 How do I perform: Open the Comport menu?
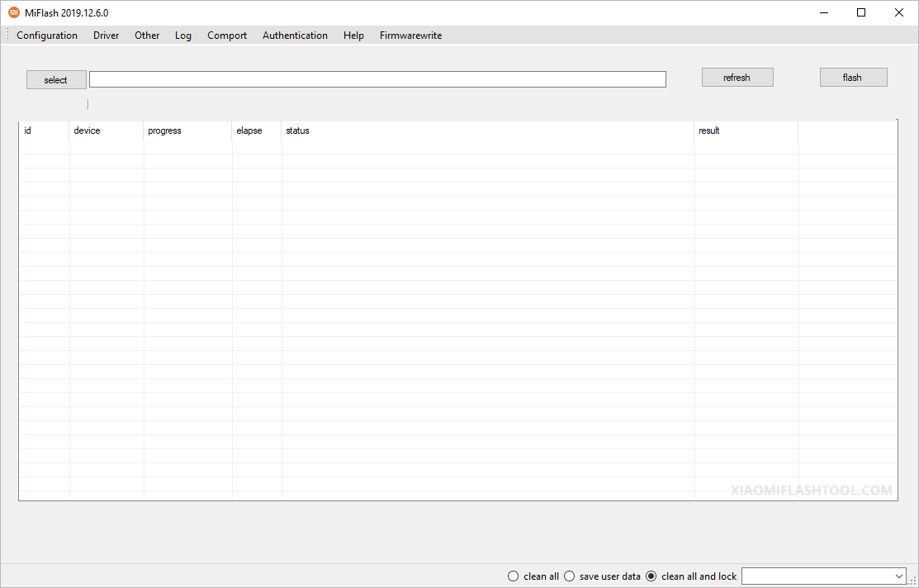pyautogui.click(x=227, y=36)
